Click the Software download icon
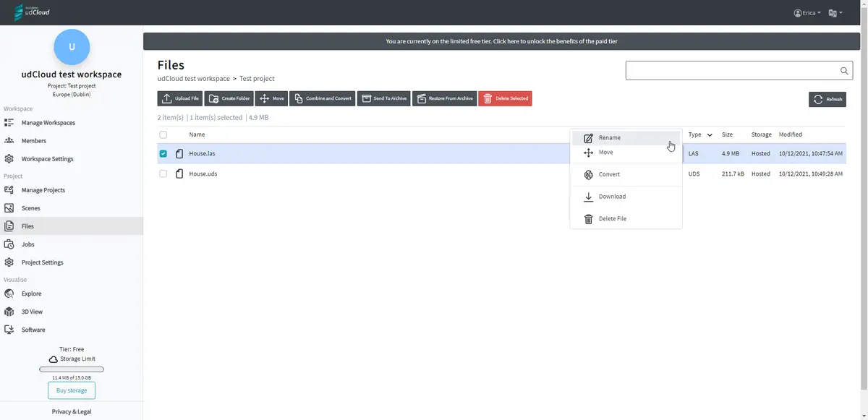The width and height of the screenshot is (868, 420). pyautogui.click(x=9, y=330)
